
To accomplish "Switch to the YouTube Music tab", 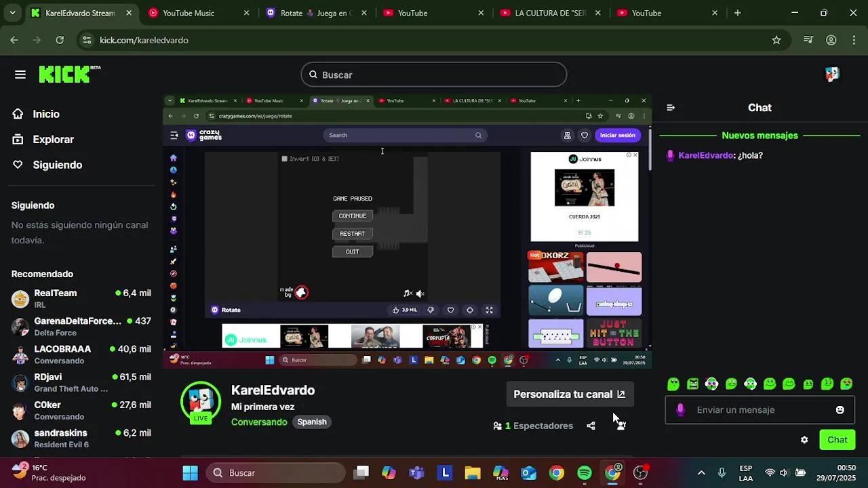I will [x=199, y=13].
